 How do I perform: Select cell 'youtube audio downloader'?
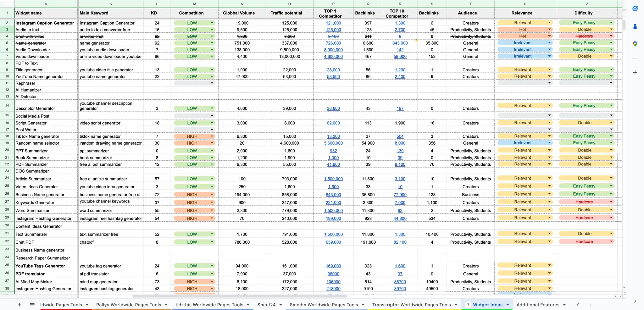tap(111, 50)
